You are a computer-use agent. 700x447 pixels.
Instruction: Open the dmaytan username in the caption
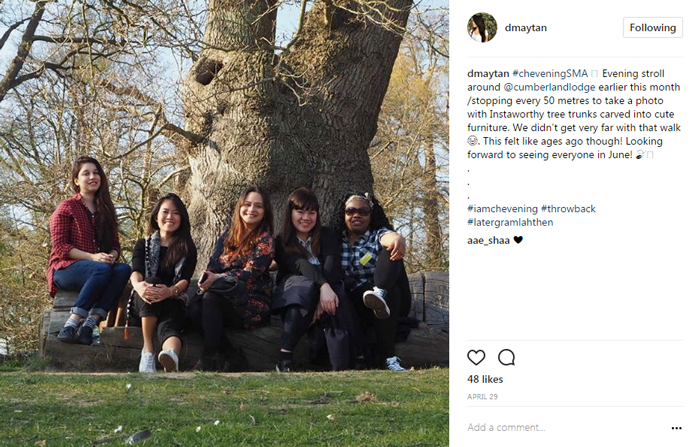(488, 73)
